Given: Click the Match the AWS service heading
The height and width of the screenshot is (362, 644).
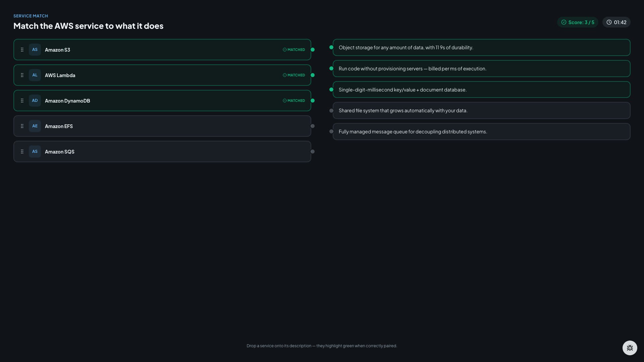Looking at the screenshot, I should (89, 26).
